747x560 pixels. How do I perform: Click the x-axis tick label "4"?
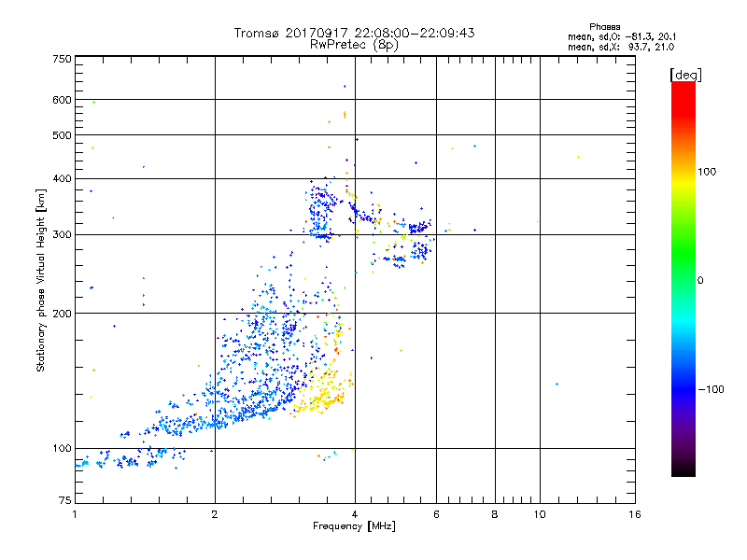(x=355, y=514)
